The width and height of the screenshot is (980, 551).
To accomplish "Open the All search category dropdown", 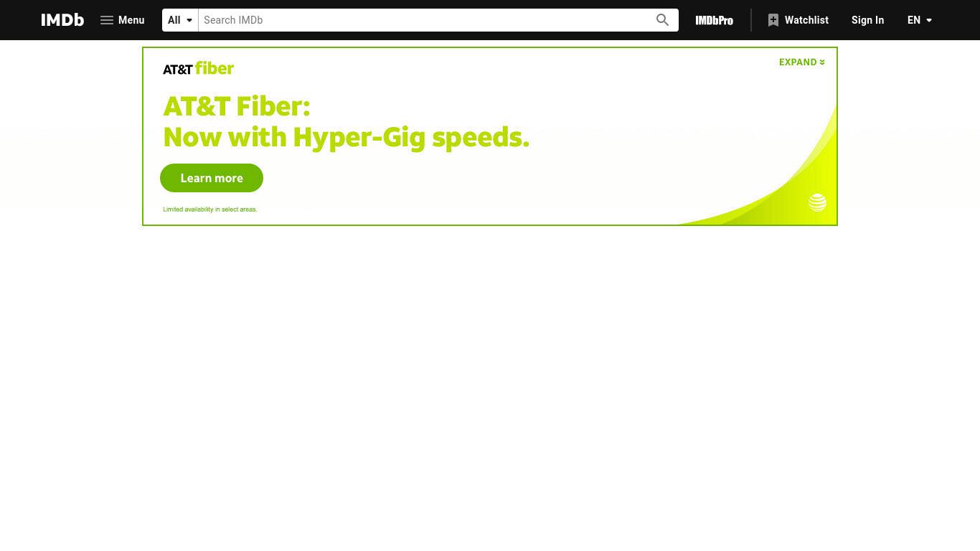I will 180,20.
